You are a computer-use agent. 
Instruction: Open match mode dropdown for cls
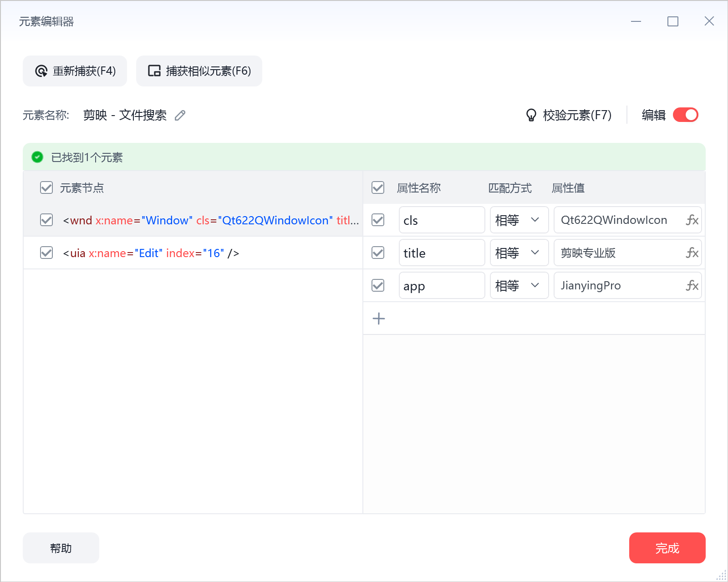[x=519, y=220]
